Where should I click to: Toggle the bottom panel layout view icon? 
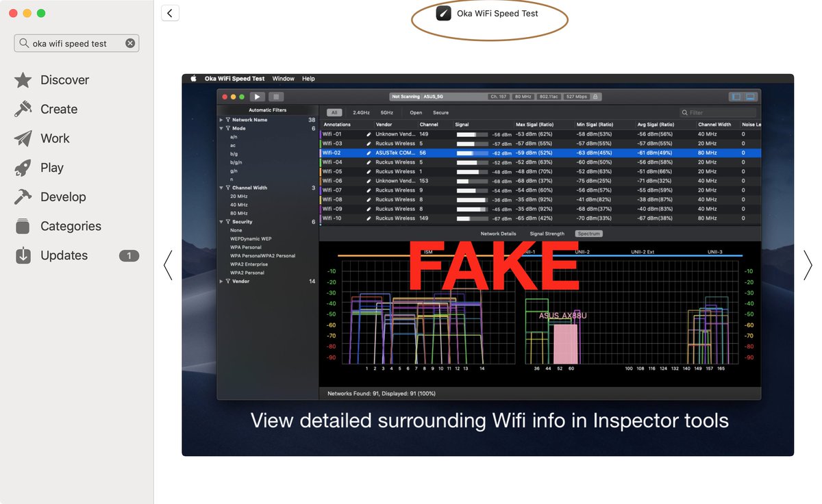(750, 97)
